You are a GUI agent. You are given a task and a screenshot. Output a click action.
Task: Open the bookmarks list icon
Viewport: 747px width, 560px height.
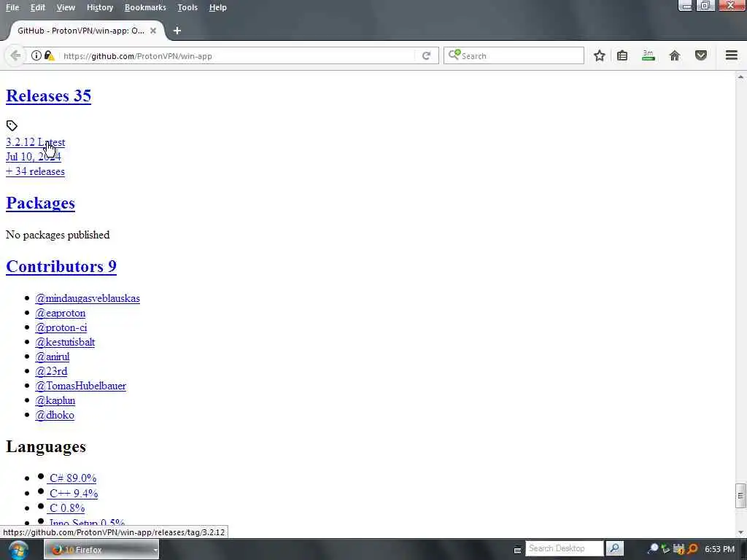(x=622, y=55)
